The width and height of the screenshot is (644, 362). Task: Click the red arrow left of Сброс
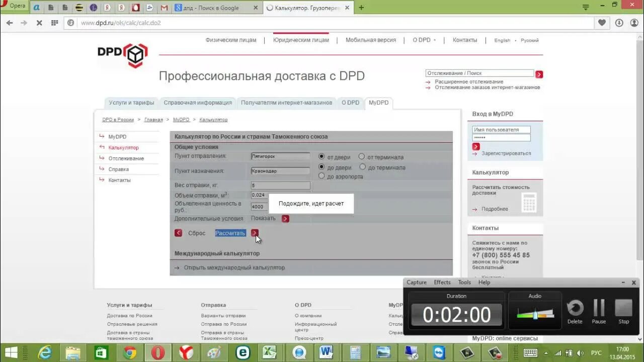[x=178, y=233]
